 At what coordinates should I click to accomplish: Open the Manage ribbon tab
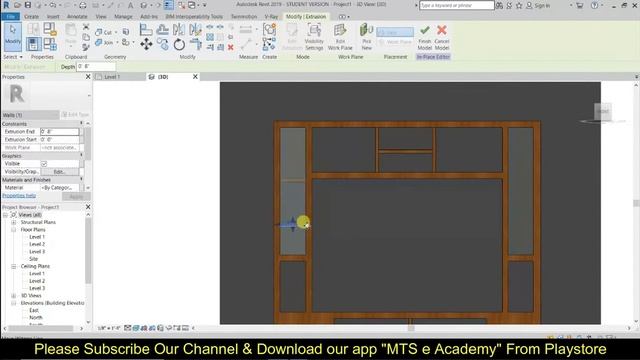tap(123, 17)
